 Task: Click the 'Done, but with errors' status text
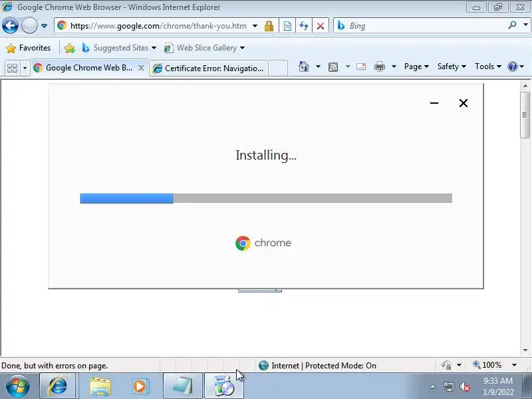click(55, 366)
